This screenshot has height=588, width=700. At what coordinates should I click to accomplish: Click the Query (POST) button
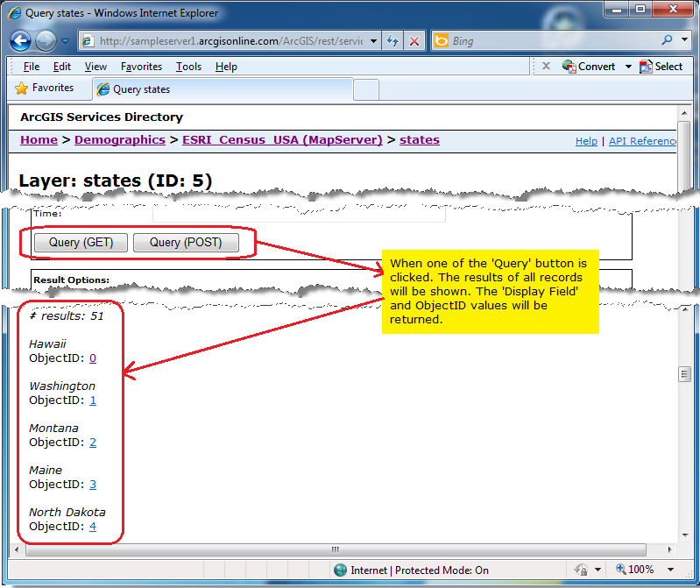[186, 243]
